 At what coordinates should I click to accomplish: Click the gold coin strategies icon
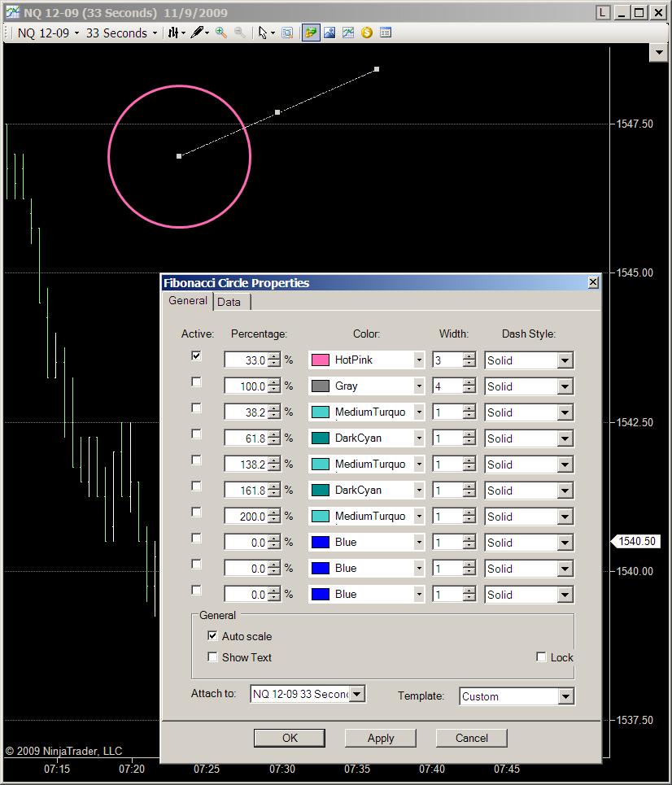[367, 33]
